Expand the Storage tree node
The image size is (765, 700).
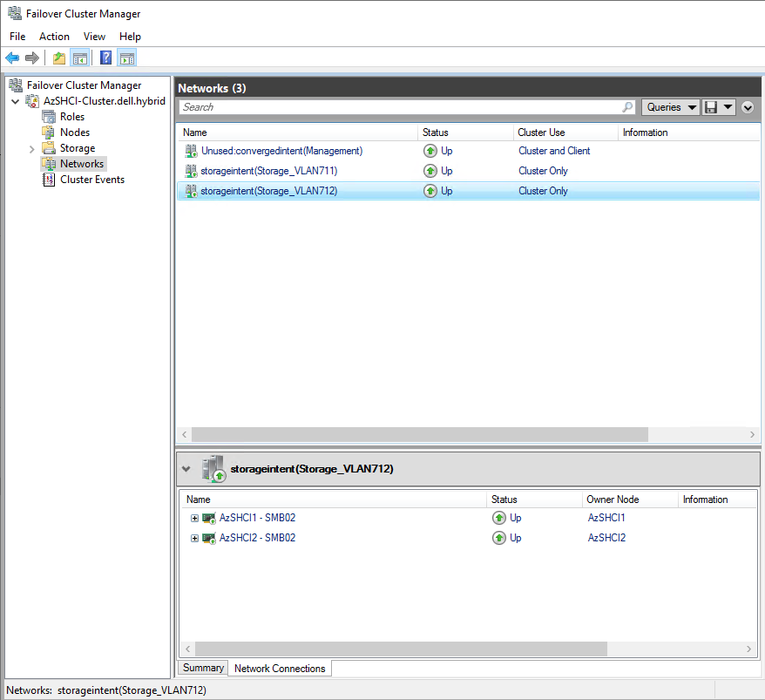32,149
